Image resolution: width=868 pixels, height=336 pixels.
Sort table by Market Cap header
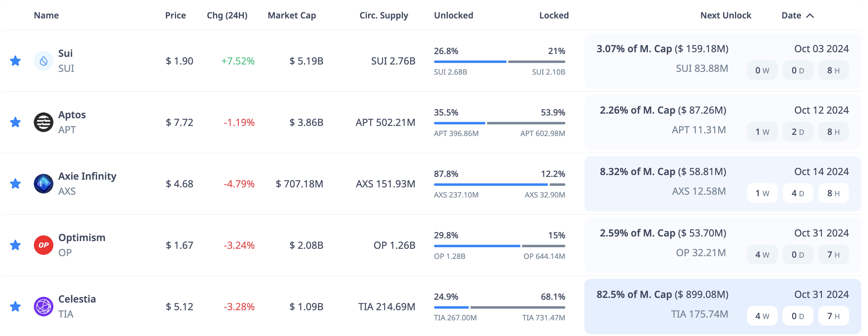coord(292,15)
